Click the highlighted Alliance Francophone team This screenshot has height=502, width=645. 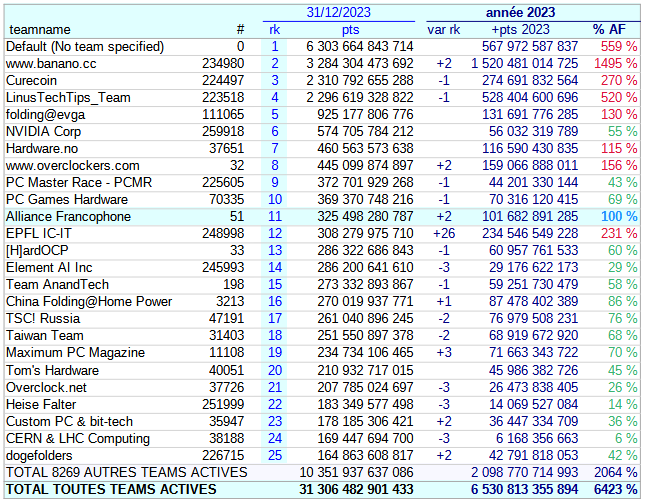(x=68, y=216)
